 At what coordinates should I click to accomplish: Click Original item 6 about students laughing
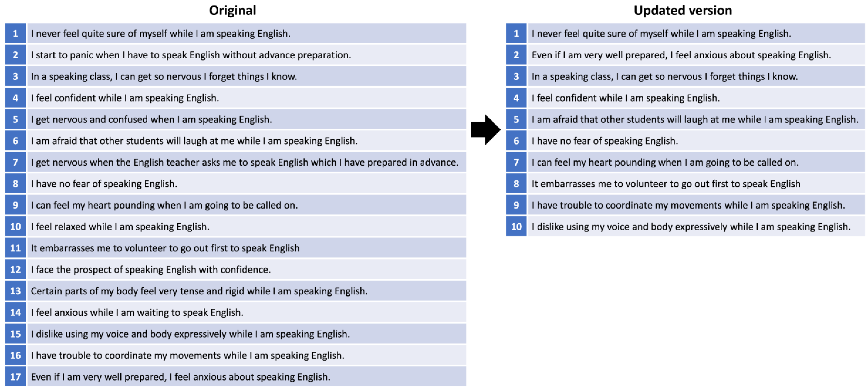point(194,141)
